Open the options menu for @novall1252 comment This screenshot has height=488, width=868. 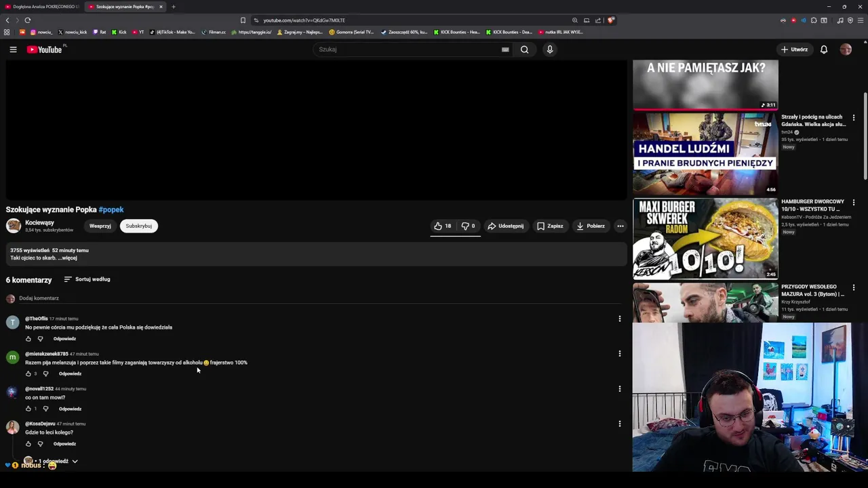point(619,388)
